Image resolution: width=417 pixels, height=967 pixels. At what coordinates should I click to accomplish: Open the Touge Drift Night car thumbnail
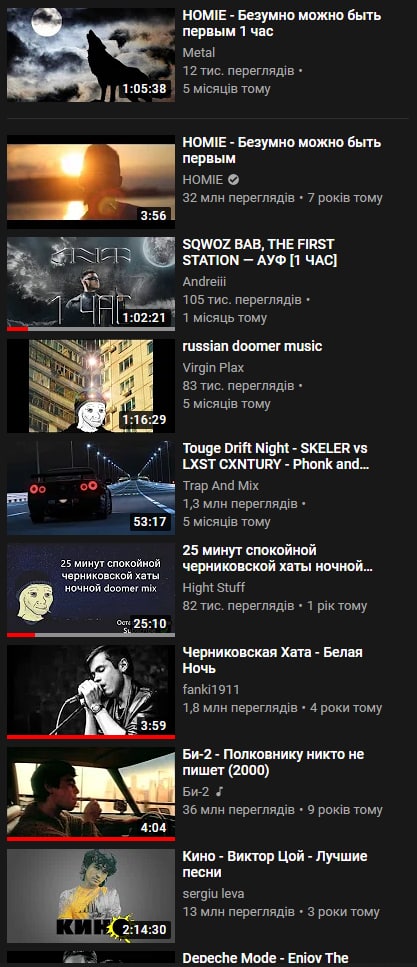click(x=91, y=487)
